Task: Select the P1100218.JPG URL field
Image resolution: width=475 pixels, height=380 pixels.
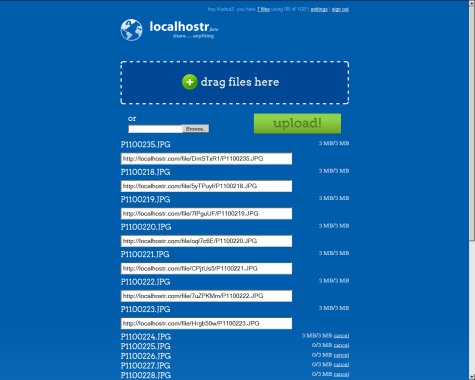Action: (206, 186)
